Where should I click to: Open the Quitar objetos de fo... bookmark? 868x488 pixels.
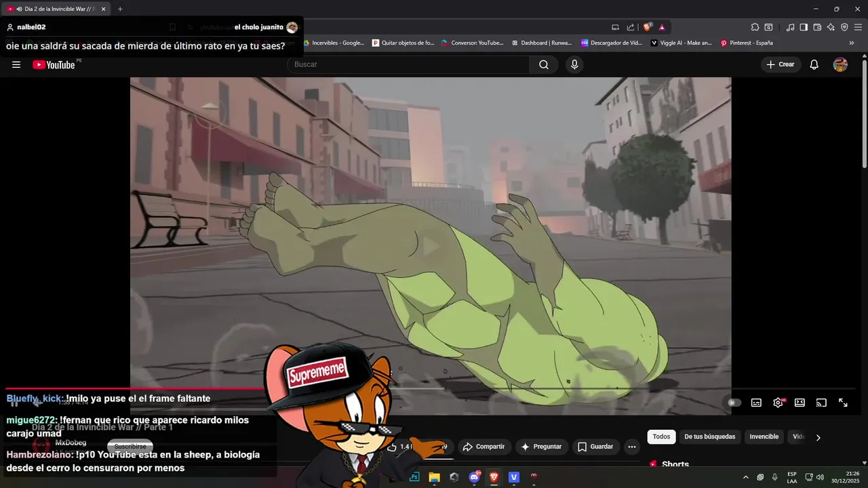click(x=403, y=43)
